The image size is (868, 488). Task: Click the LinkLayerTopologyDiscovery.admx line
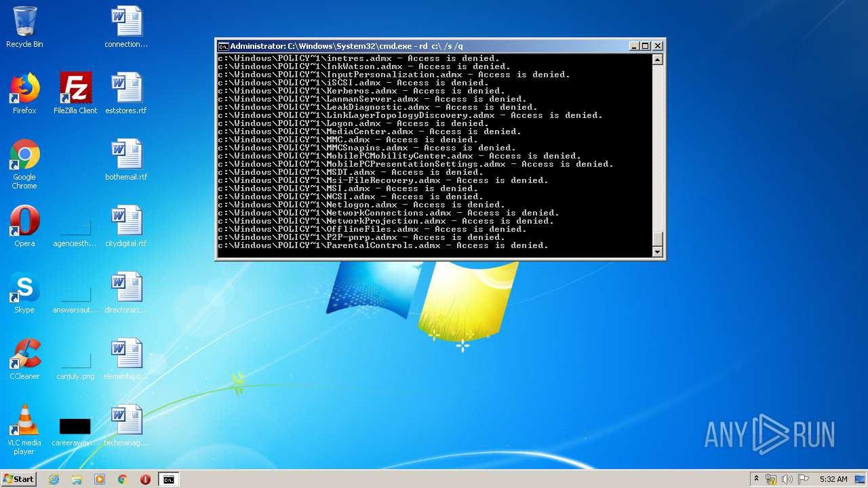click(x=410, y=115)
